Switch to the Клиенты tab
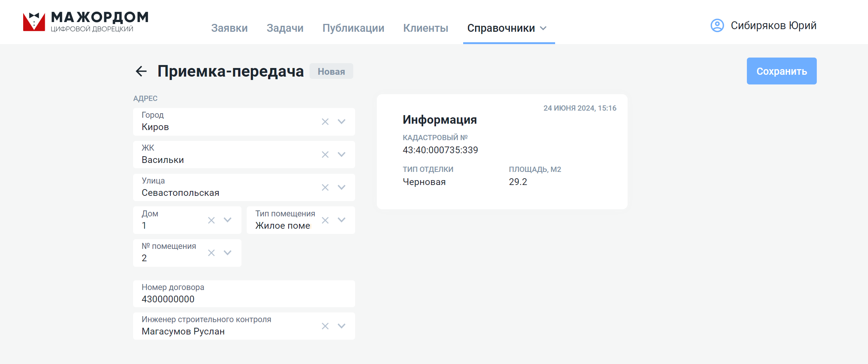Image resolution: width=868 pixels, height=364 pixels. pyautogui.click(x=425, y=28)
